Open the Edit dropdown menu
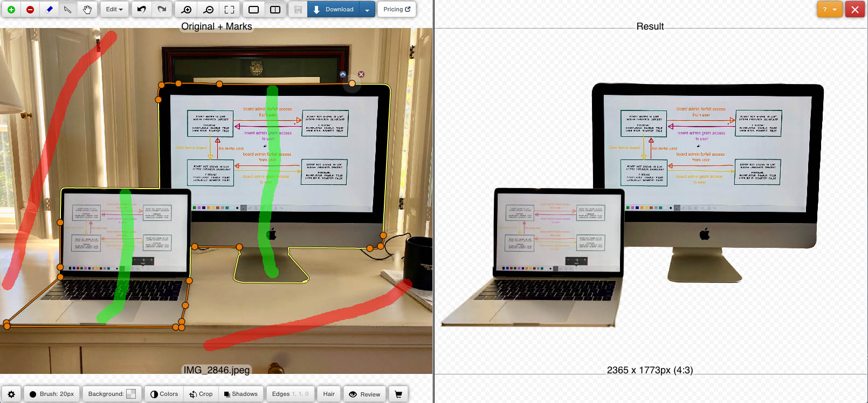This screenshot has width=868, height=403. tap(114, 10)
